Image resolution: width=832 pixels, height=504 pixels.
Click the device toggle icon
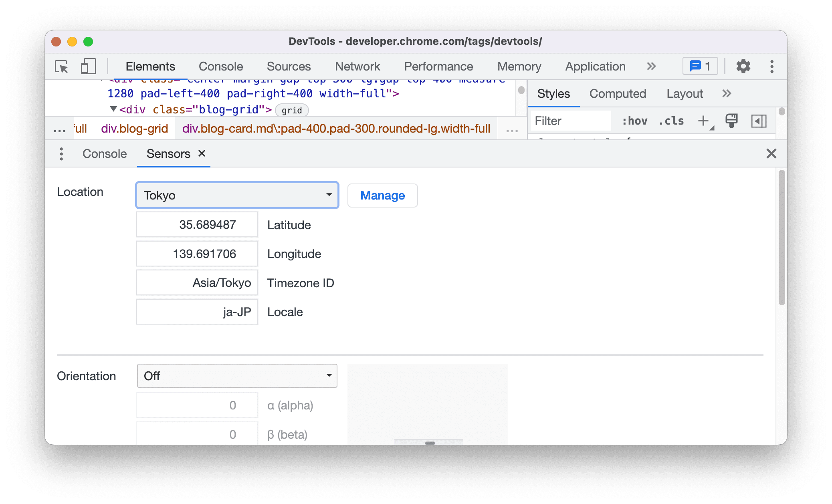click(88, 66)
